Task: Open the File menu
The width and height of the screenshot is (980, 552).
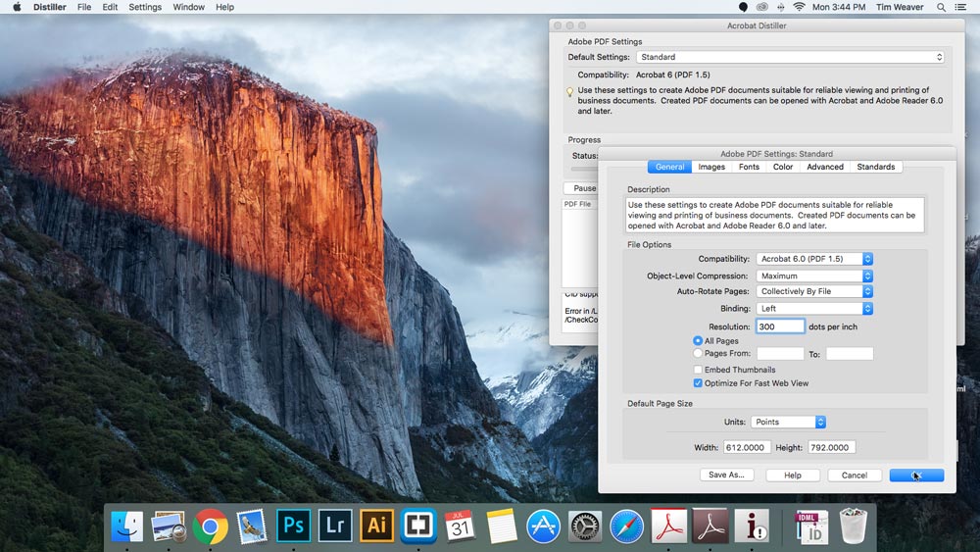Action: 84,7
